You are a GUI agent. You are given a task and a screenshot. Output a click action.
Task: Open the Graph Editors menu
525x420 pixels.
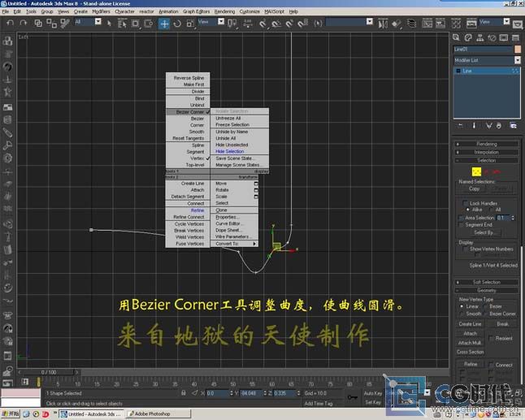[196, 11]
